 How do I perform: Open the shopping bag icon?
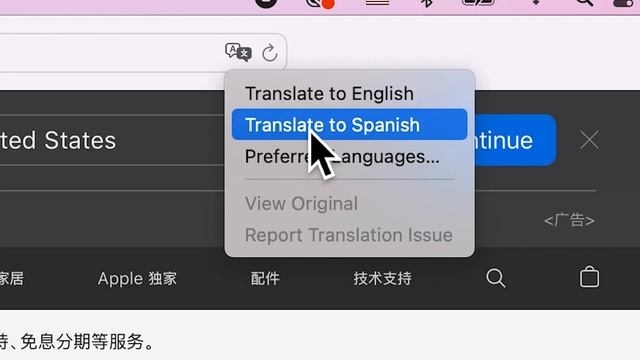tap(589, 277)
